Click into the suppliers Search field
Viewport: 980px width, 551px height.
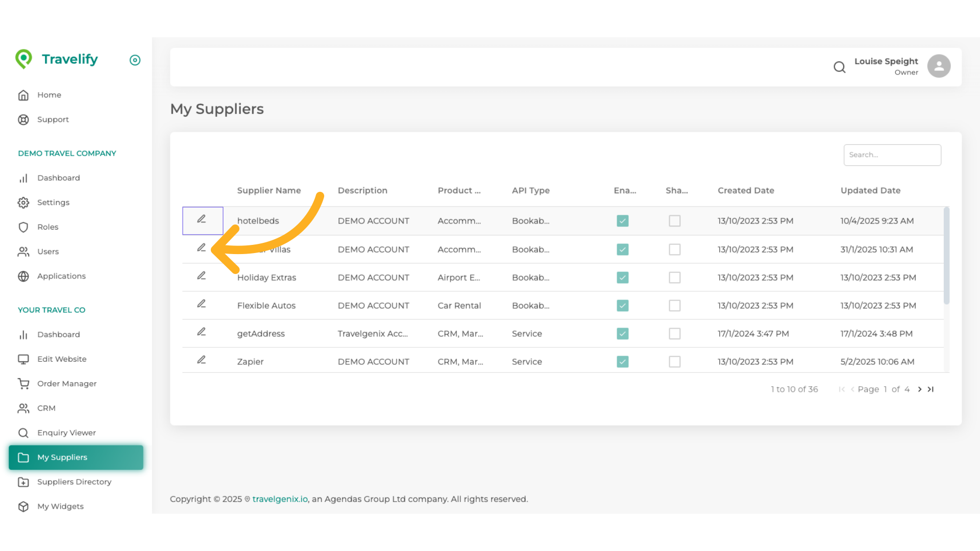coord(892,155)
